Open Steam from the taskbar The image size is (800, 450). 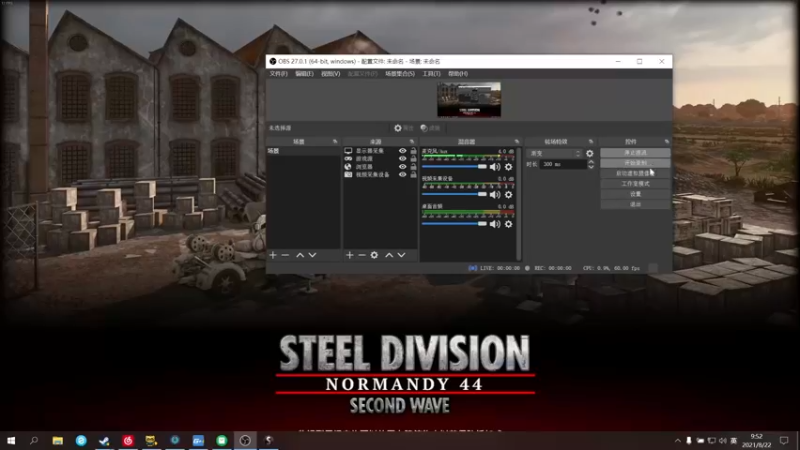pos(104,440)
